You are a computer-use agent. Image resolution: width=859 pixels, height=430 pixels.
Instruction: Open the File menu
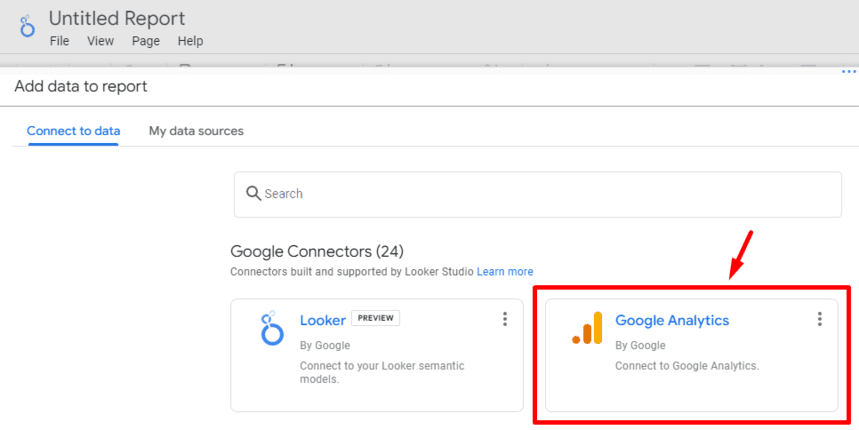[60, 41]
